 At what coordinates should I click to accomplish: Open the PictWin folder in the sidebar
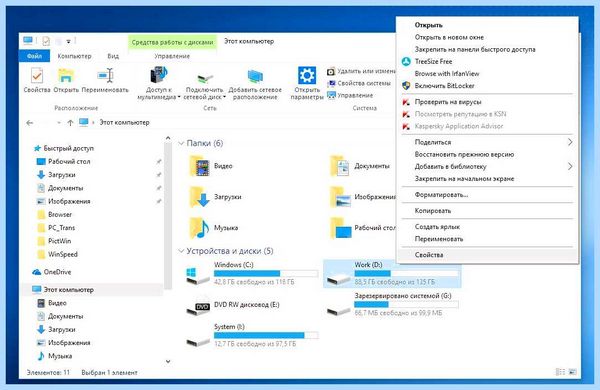54,241
